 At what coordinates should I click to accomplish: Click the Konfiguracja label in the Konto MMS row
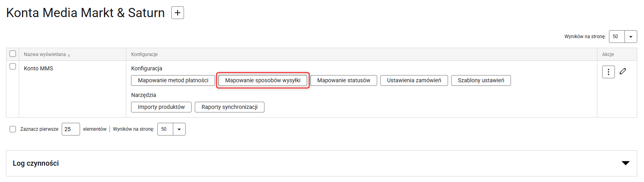coord(147,68)
